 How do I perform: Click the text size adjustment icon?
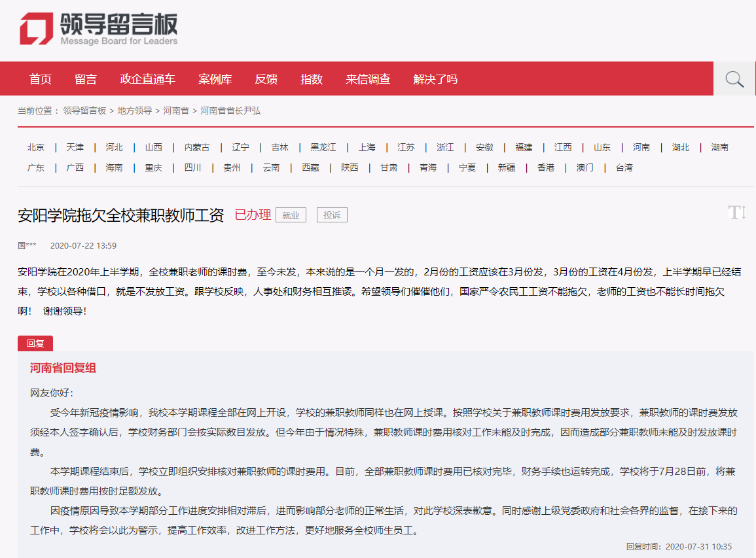pyautogui.click(x=737, y=213)
